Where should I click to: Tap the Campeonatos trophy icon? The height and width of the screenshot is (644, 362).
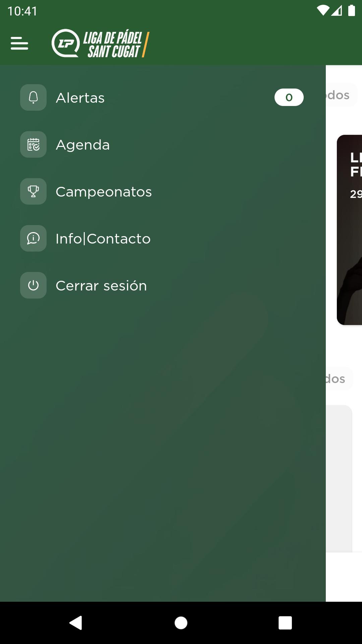tap(33, 192)
